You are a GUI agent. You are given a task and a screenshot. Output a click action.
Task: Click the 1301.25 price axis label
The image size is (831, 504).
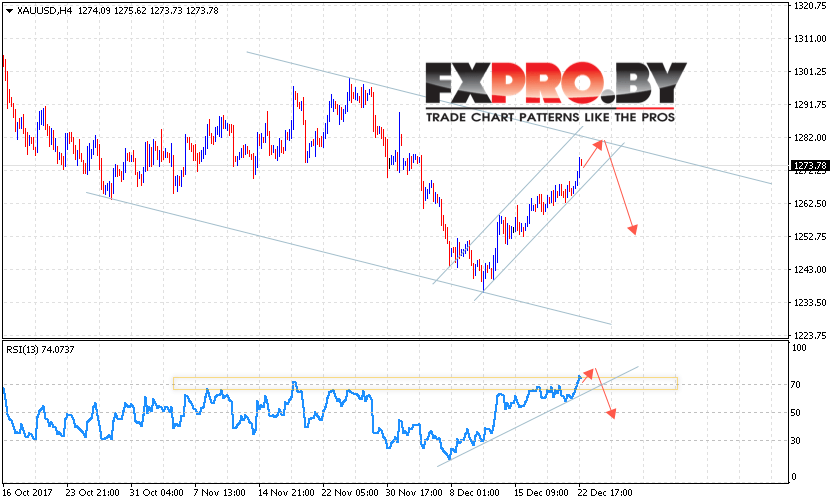click(810, 72)
